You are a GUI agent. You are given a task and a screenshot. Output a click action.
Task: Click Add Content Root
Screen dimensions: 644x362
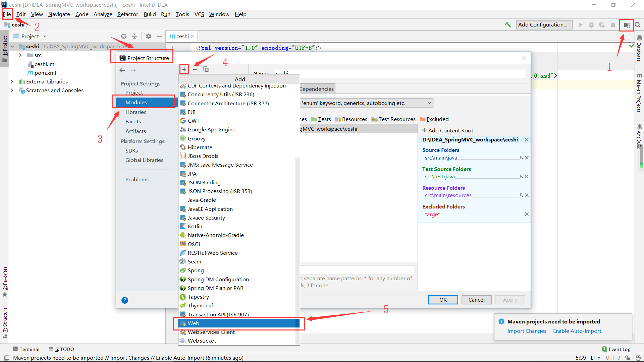pyautogui.click(x=447, y=130)
